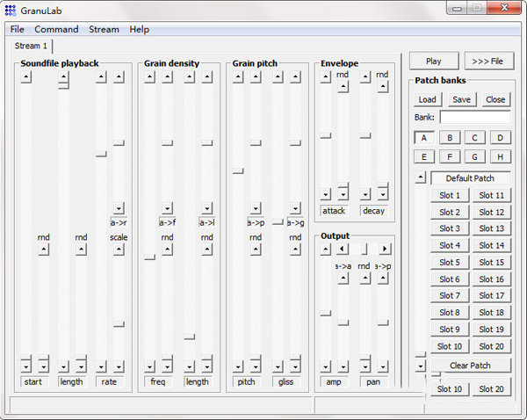Click the Output amp slider thumb
Viewport: 527px width, 420px height.
[325, 313]
